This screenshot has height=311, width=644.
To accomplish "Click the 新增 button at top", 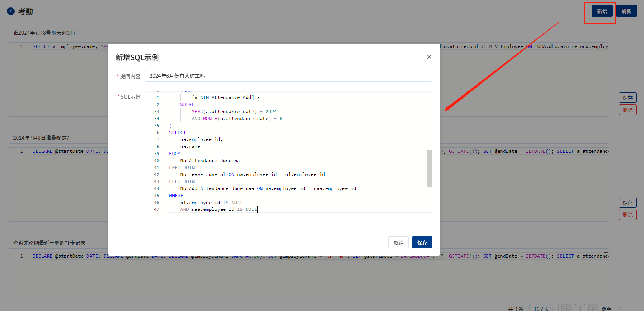I will click(x=602, y=11).
